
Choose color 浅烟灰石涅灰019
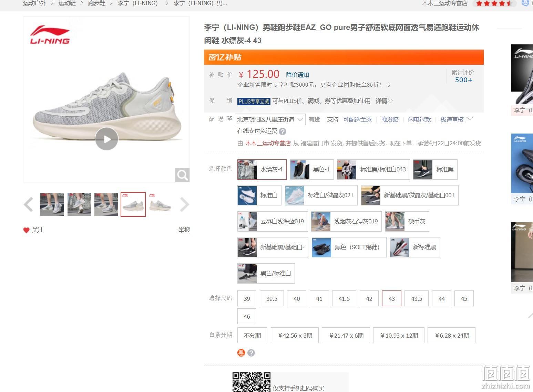[346, 221]
